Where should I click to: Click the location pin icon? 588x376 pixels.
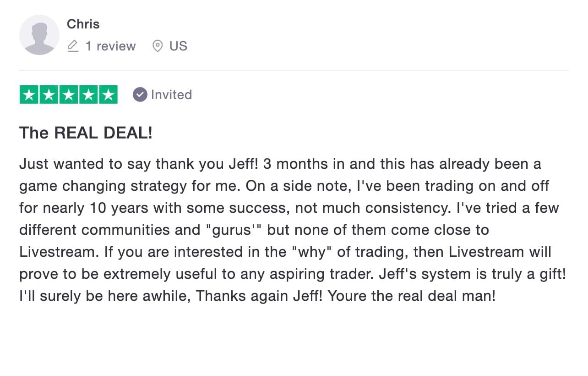click(x=158, y=46)
